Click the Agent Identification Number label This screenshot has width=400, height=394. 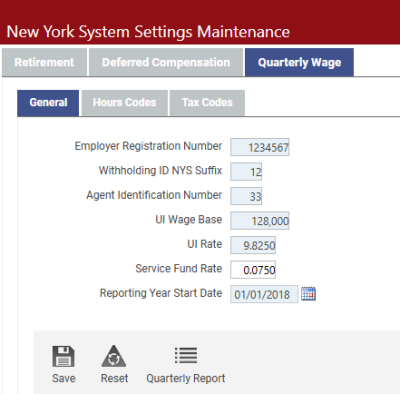pos(154,195)
